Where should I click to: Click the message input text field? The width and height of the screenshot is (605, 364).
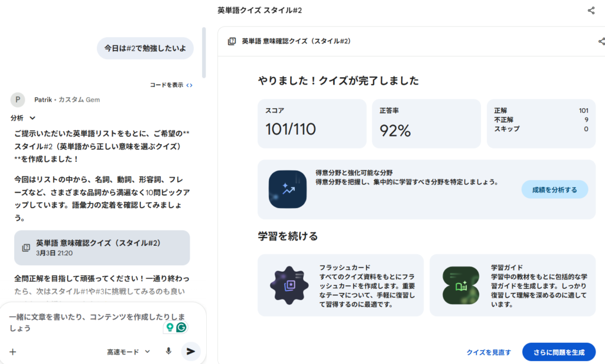coord(86,322)
